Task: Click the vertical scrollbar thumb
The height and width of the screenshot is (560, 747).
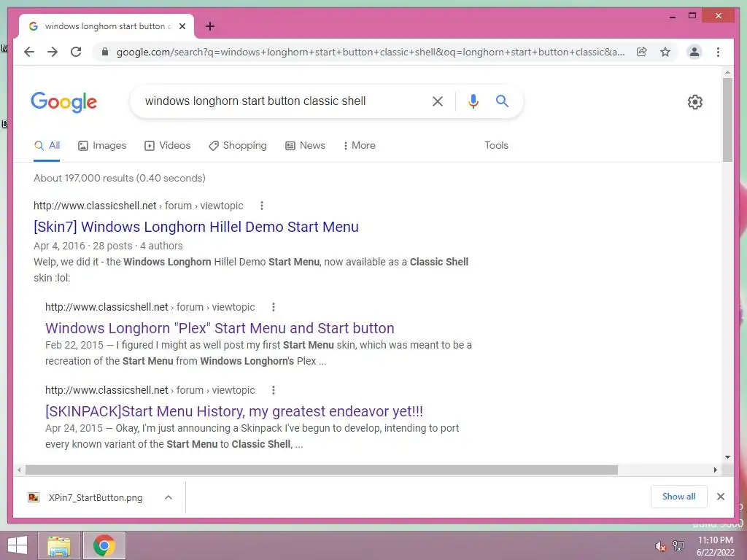Action: [727, 120]
